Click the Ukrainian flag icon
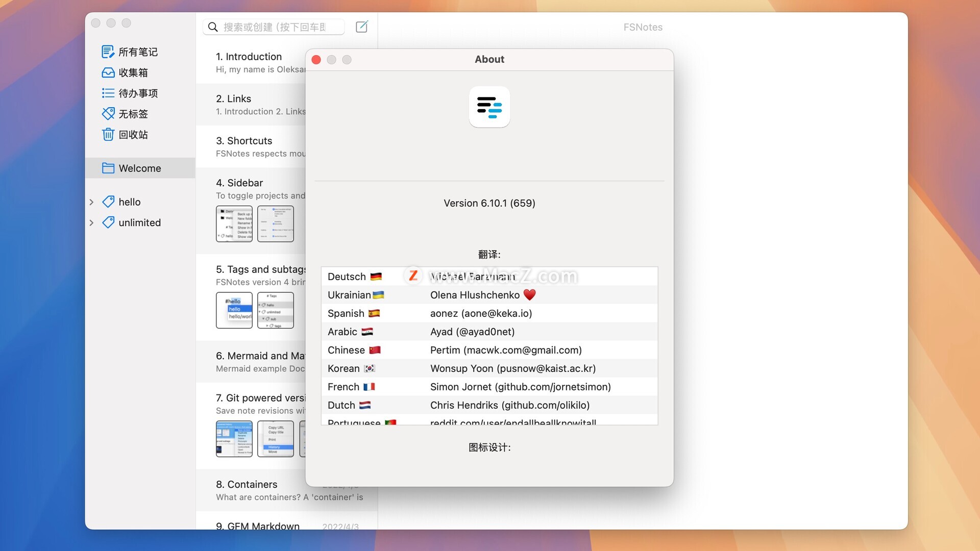 tap(378, 295)
